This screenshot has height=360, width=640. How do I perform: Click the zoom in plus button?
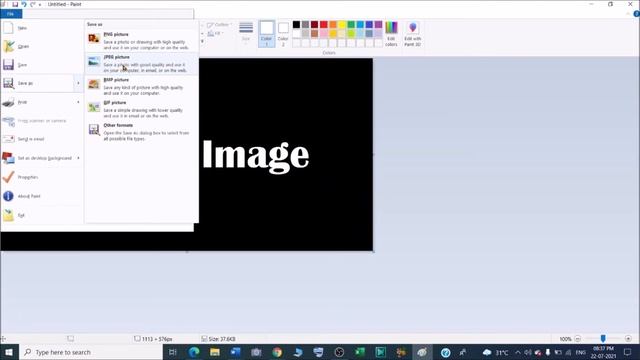click(628, 339)
